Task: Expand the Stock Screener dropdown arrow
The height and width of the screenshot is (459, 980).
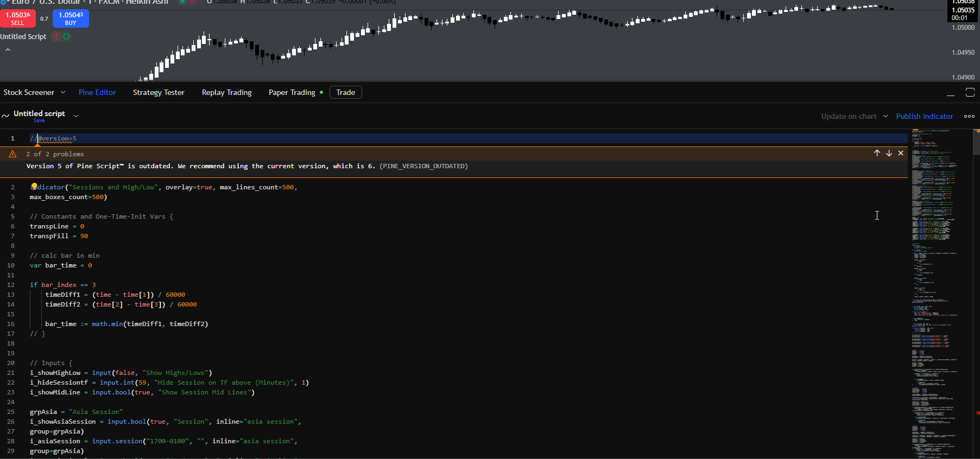Action: (63, 92)
